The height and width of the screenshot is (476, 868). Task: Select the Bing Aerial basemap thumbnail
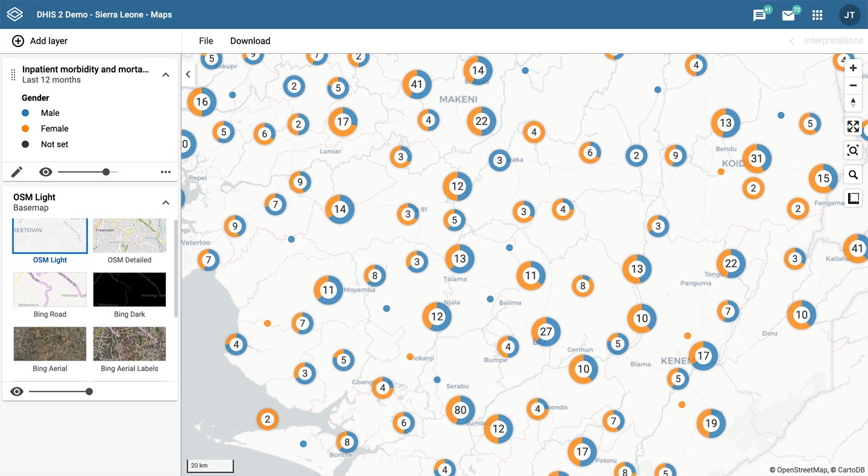coord(50,344)
